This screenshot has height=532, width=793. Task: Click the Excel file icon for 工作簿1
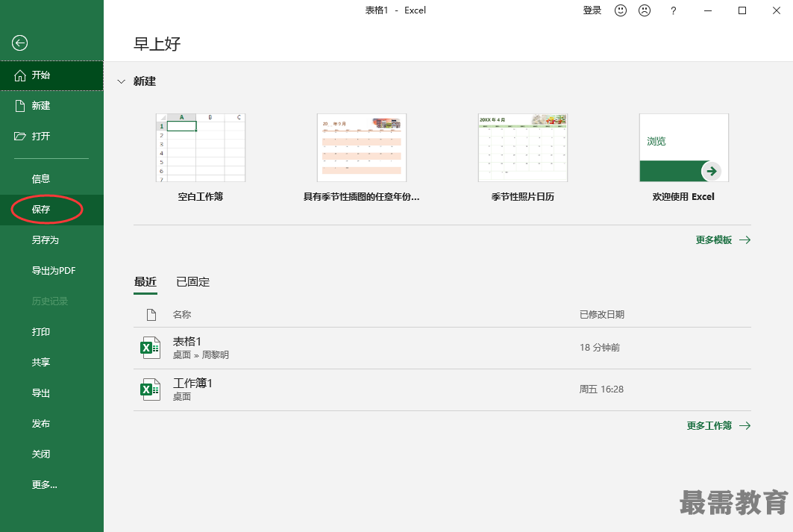150,389
